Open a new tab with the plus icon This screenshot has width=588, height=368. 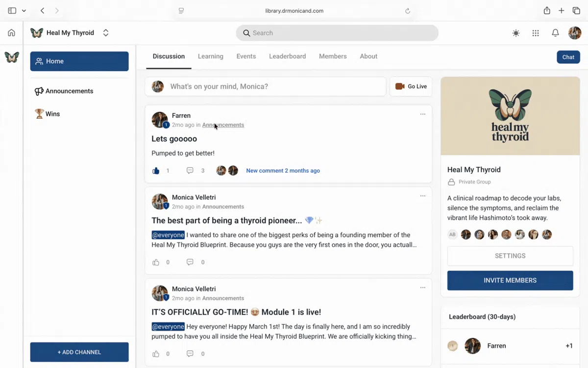[562, 11]
